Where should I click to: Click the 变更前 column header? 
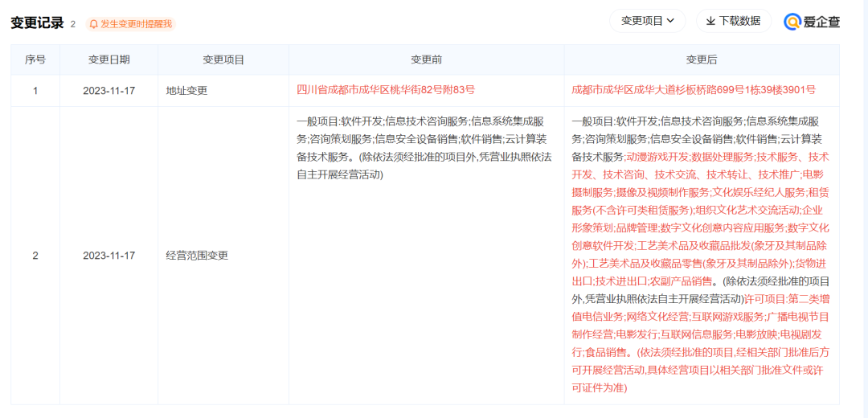pyautogui.click(x=426, y=59)
